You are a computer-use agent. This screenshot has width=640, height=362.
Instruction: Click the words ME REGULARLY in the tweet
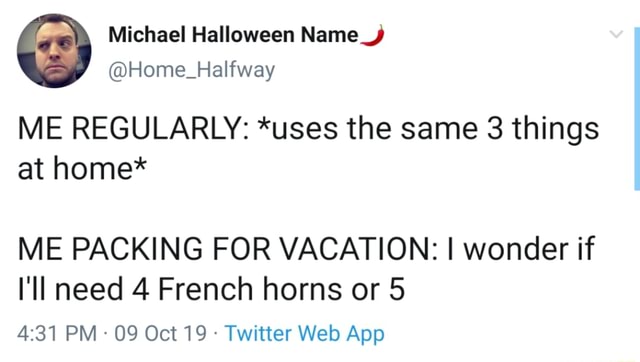[129, 129]
